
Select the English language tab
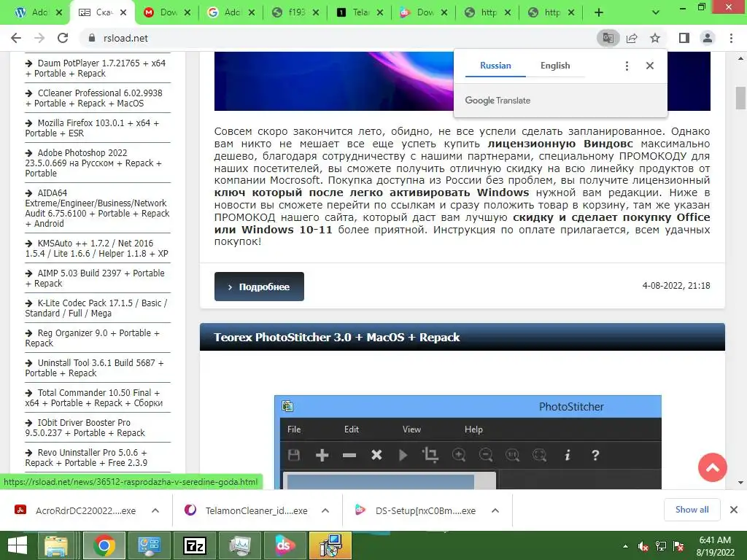pyautogui.click(x=555, y=66)
